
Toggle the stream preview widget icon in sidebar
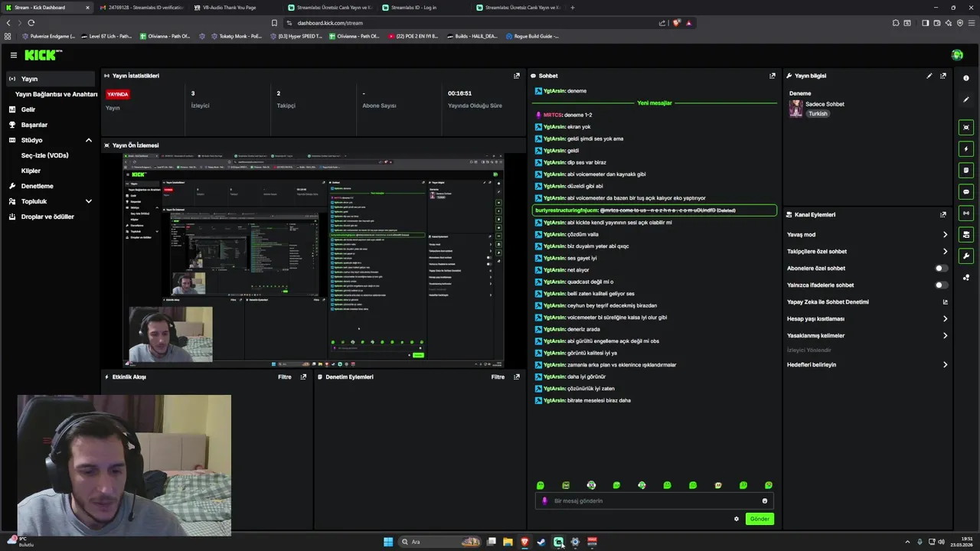coord(966,127)
